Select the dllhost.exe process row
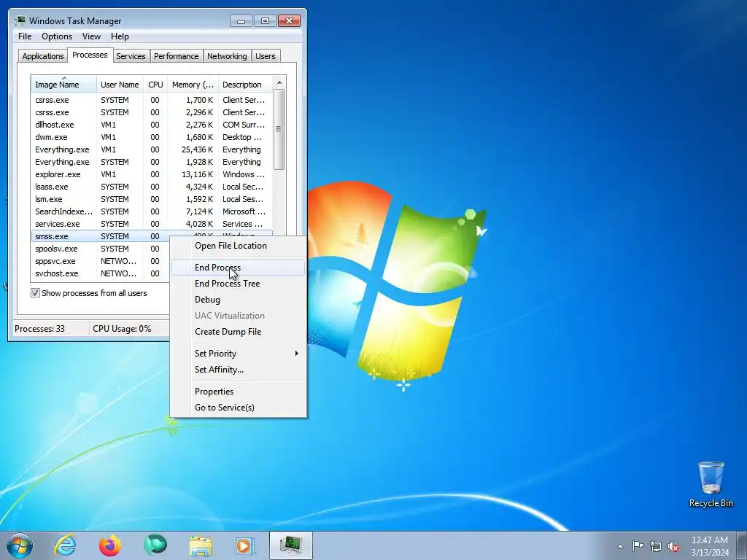 (x=152, y=125)
